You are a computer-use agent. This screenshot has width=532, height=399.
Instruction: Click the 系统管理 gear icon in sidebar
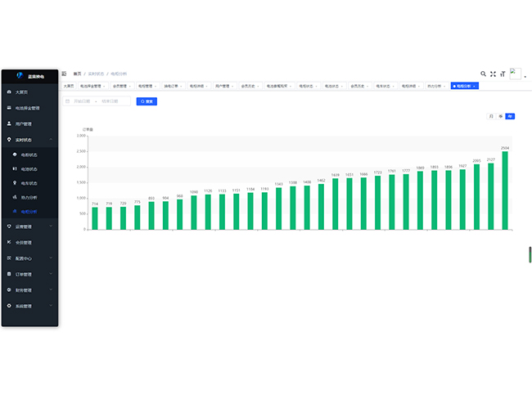9,306
